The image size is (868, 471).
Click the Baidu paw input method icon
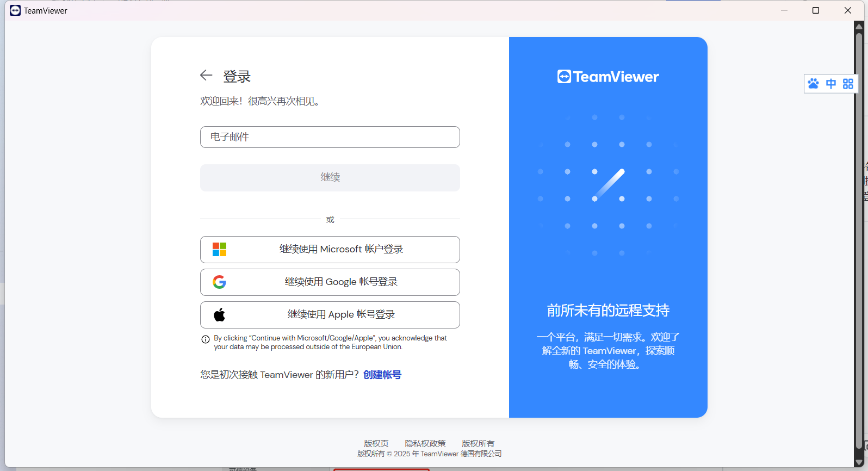(x=813, y=84)
